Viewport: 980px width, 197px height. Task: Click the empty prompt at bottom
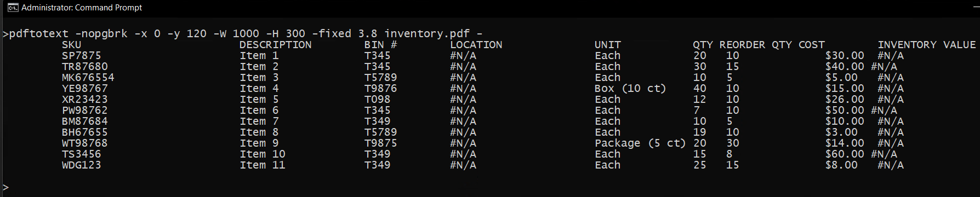6,187
